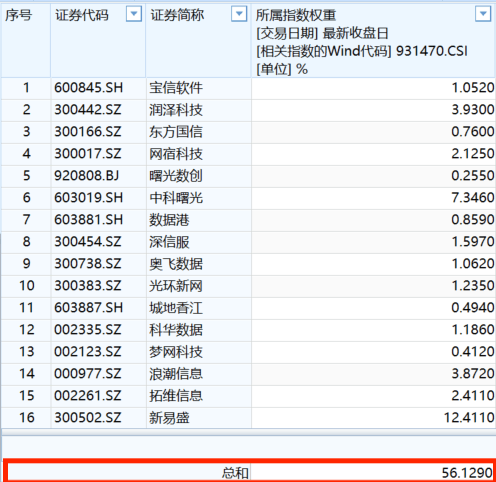The image size is (496, 482).
Task: Click the 所属指数权重 column header text
Action: (x=296, y=15)
